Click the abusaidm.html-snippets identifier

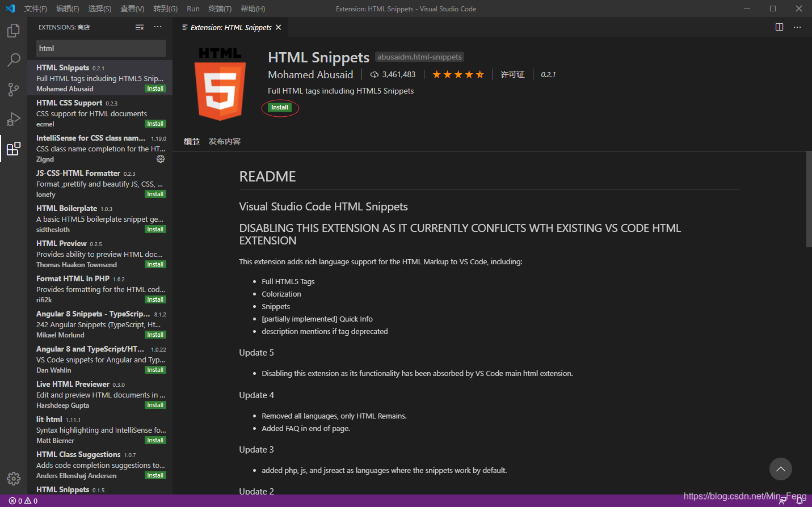(420, 57)
